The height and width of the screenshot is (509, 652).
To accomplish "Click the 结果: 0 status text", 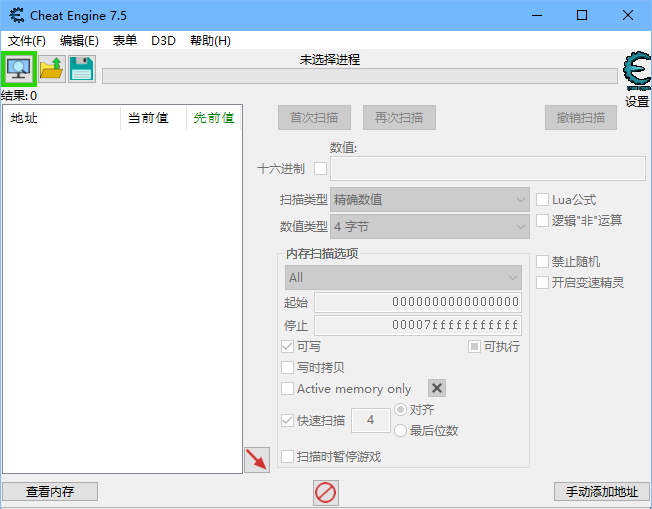I will click(19, 96).
